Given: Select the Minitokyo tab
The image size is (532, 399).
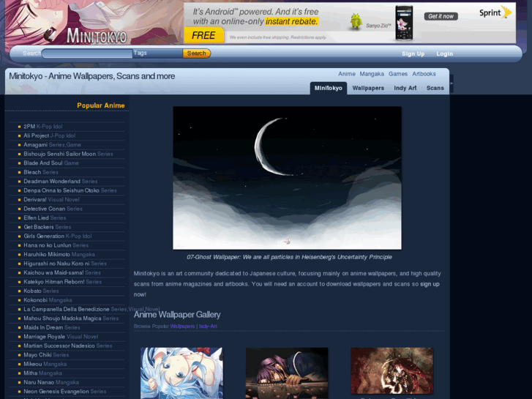Looking at the screenshot, I should (328, 88).
